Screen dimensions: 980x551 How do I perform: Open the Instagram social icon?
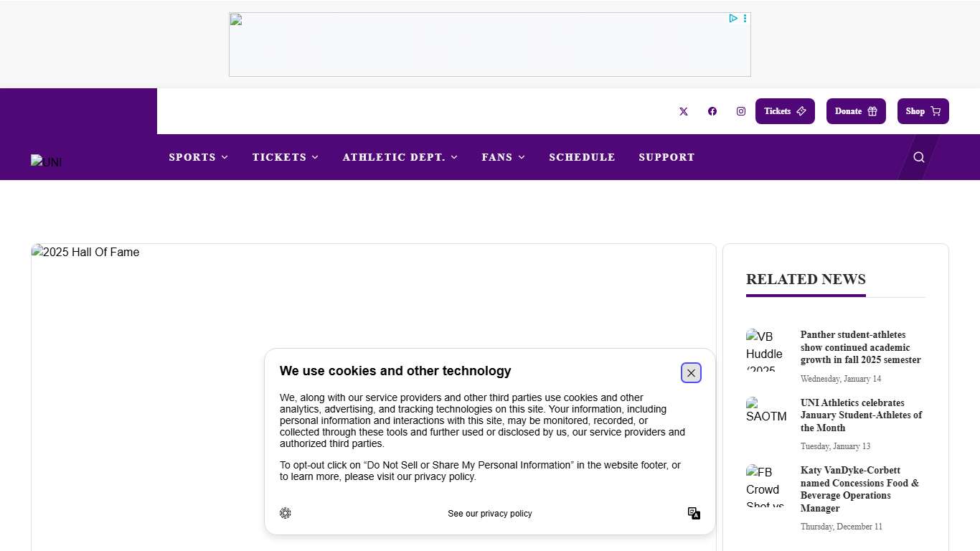[741, 111]
